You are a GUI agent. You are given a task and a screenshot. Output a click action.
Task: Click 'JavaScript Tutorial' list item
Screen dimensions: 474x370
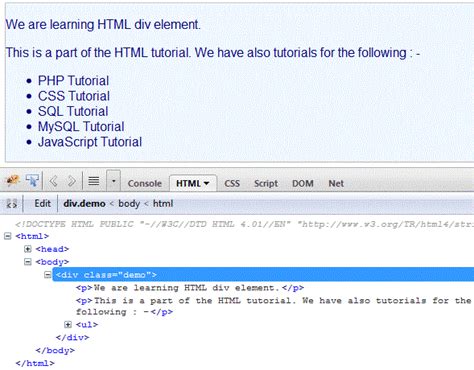90,142
